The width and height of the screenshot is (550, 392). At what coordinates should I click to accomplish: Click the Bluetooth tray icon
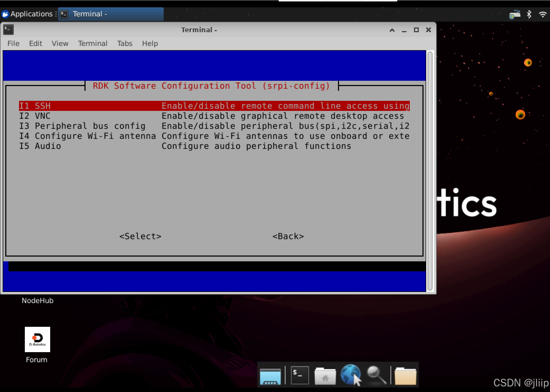click(529, 14)
